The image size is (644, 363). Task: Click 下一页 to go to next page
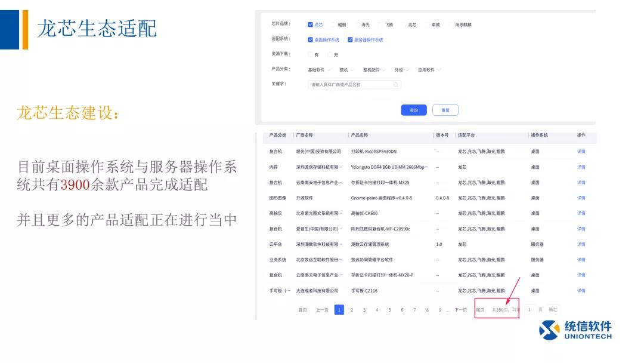[460, 310]
